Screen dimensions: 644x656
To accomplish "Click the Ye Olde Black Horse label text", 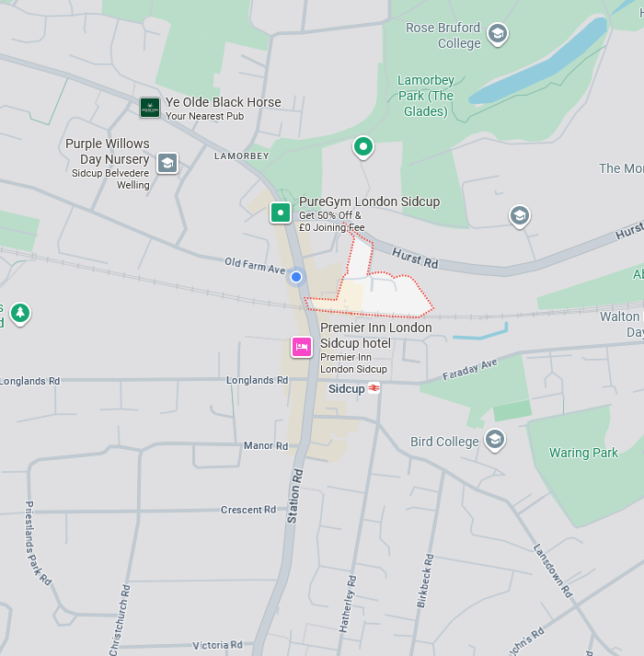I will pyautogui.click(x=223, y=102).
